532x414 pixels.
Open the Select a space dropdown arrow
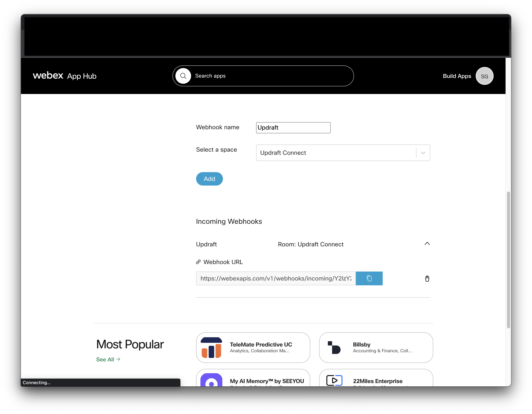(423, 153)
